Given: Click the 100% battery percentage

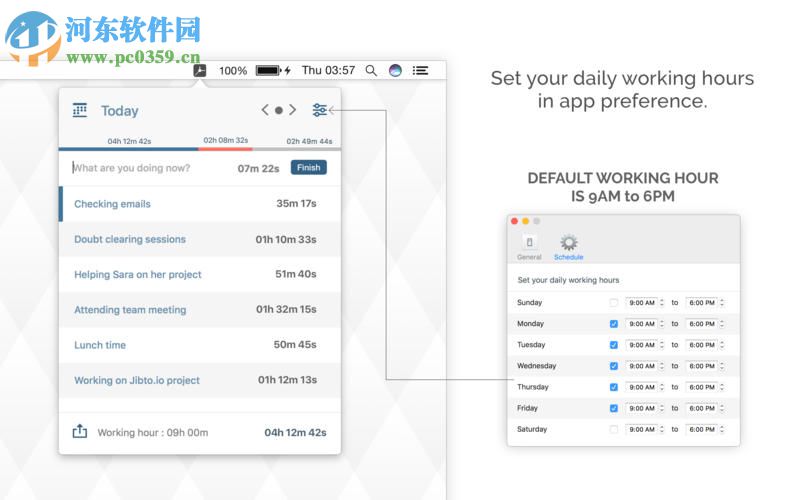Looking at the screenshot, I should [233, 71].
